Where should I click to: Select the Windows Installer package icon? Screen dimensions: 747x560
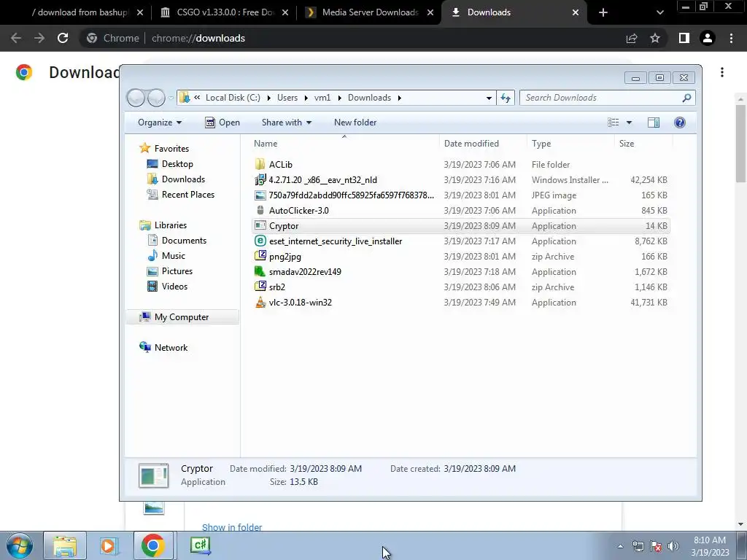pos(260,180)
